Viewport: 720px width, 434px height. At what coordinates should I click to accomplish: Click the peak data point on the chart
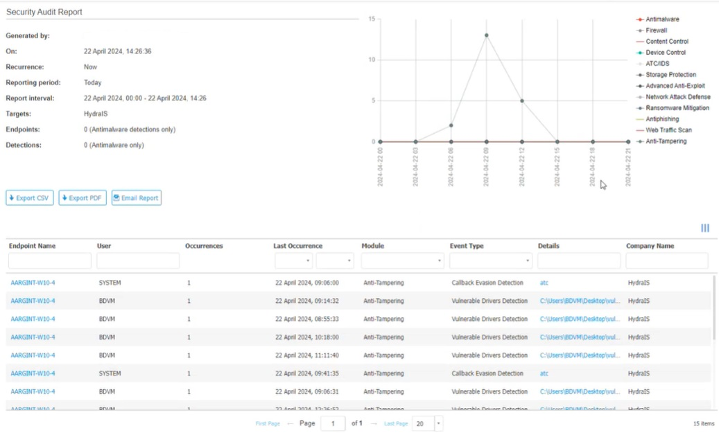(x=487, y=35)
